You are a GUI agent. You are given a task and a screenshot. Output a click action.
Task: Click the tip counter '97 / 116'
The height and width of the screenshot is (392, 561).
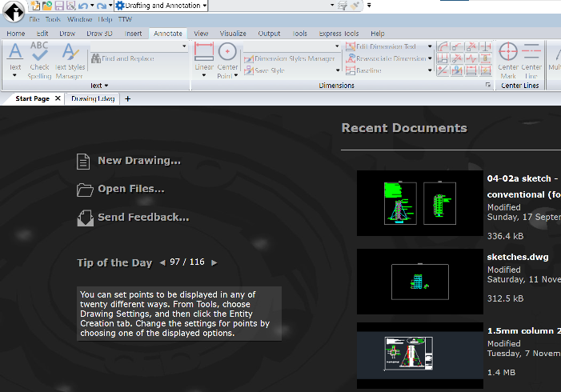[x=187, y=262]
